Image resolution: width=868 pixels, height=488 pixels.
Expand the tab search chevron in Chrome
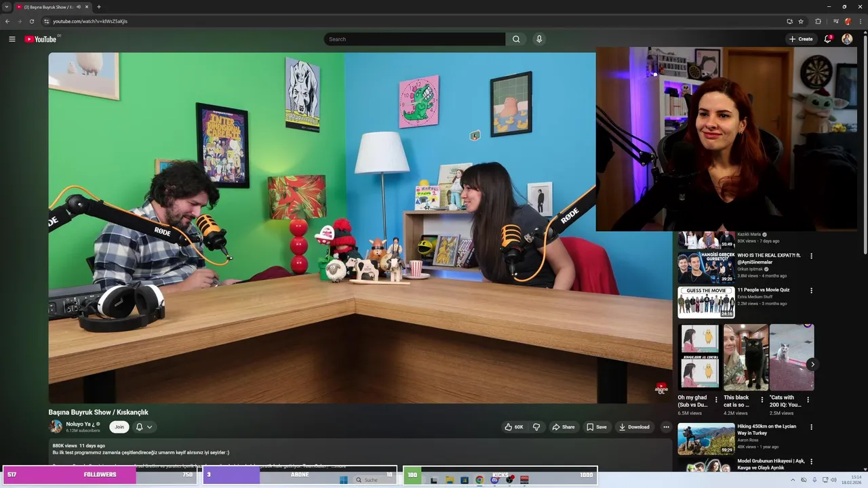[7, 7]
